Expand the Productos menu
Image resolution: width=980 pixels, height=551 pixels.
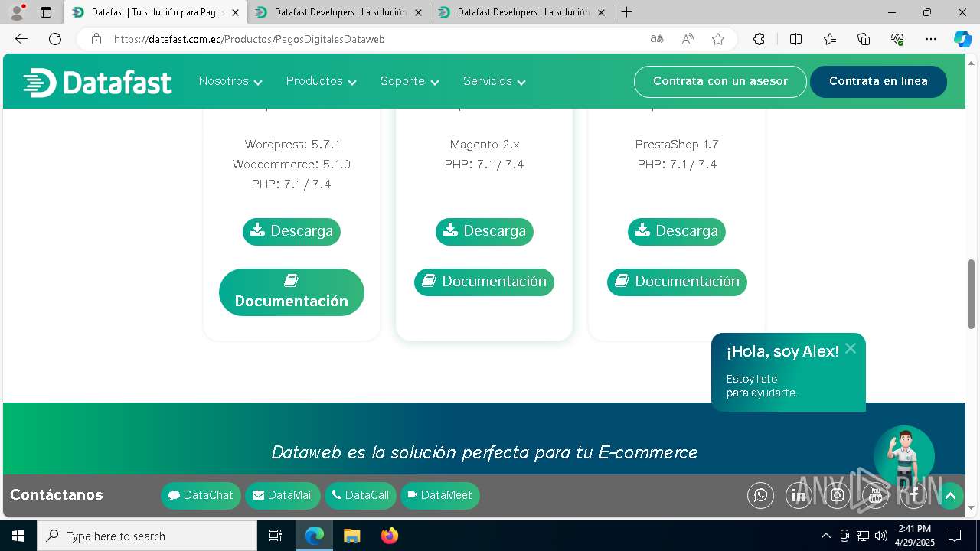click(x=322, y=81)
